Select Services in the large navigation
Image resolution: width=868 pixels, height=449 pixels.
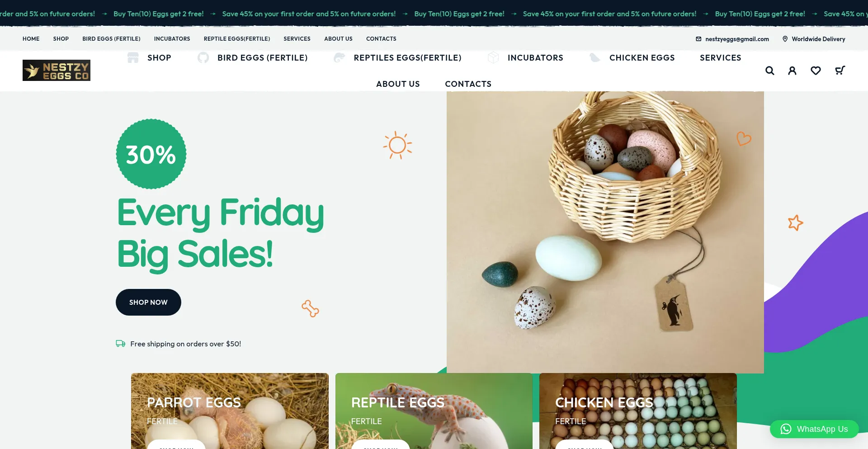[721, 57]
